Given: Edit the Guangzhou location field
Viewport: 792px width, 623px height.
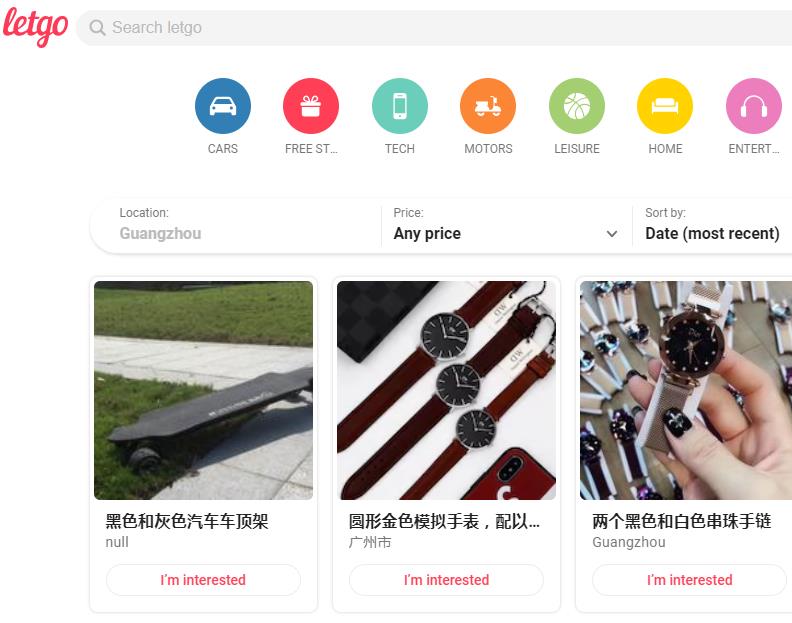Looking at the screenshot, I should [160, 233].
